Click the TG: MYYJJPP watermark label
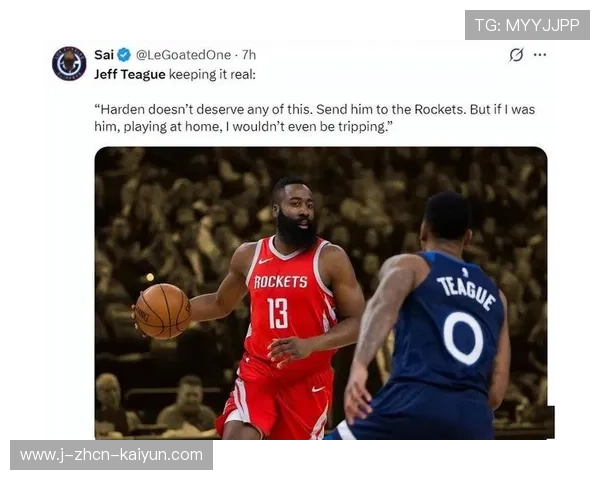The height and width of the screenshot is (480, 600). tap(527, 25)
